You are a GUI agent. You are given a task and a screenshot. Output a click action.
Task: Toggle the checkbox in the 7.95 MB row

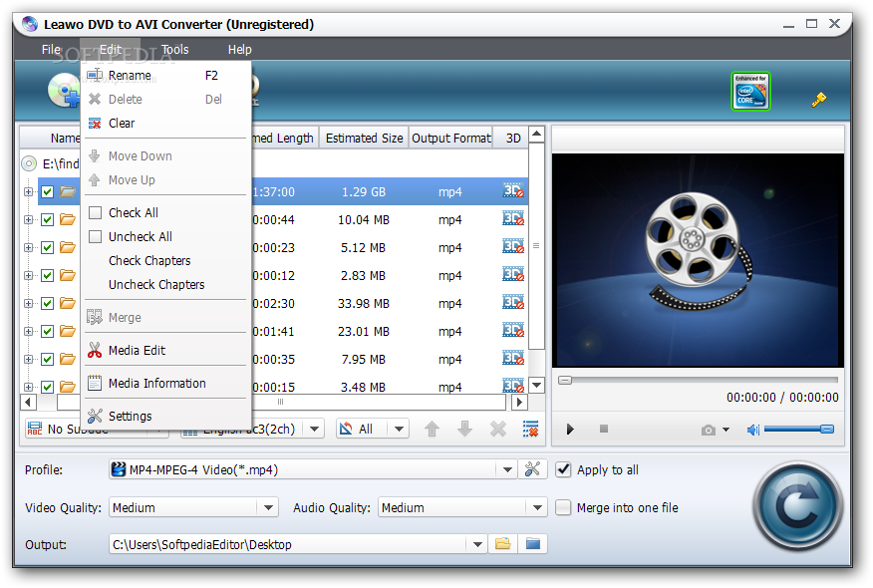pos(47,359)
